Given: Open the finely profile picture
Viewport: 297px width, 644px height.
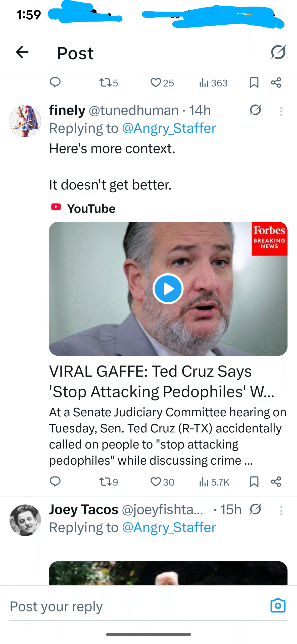Looking at the screenshot, I should click(25, 121).
